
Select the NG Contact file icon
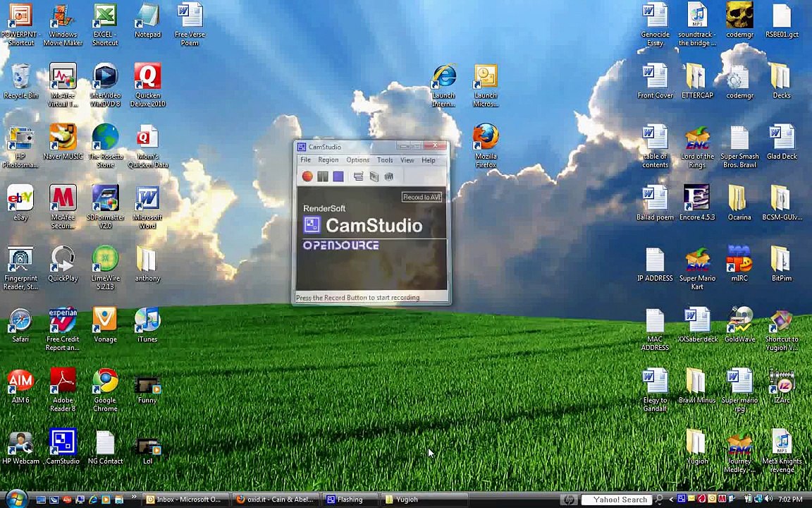[x=105, y=447]
